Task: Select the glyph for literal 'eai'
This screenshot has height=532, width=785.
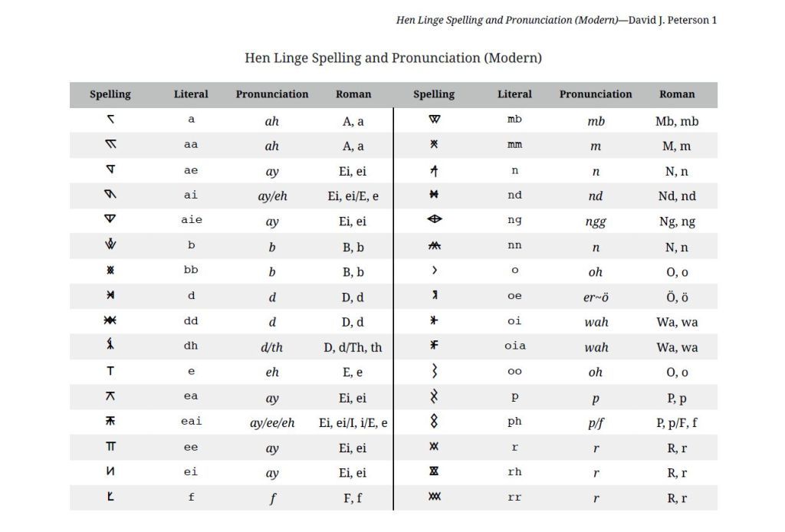Action: click(x=110, y=421)
